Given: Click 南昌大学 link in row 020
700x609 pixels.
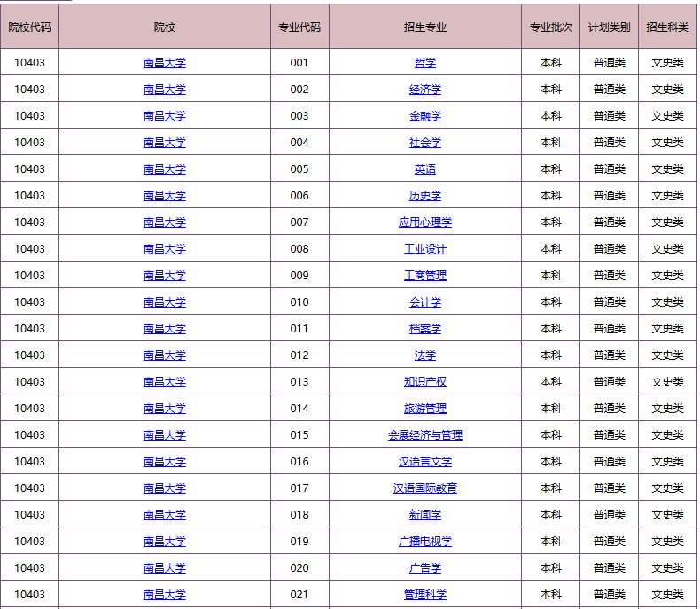Looking at the screenshot, I should tap(164, 568).
